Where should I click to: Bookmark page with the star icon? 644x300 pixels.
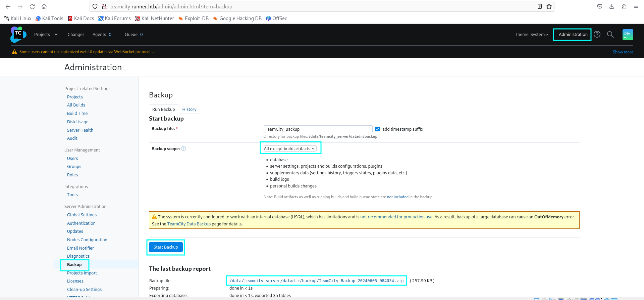549,6
